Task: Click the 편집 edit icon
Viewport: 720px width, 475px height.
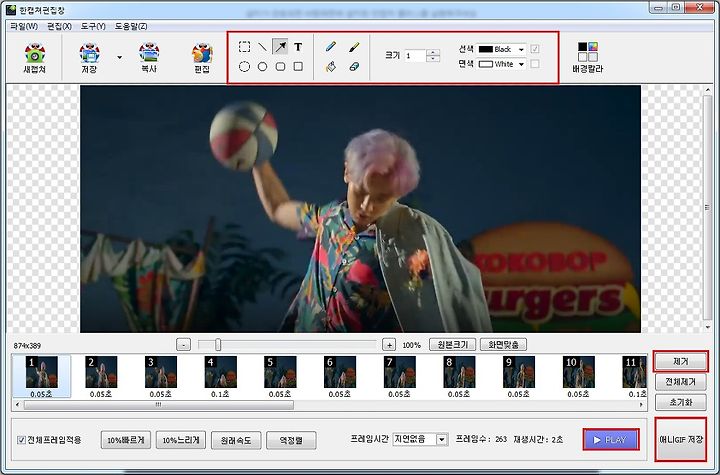Action: [202, 58]
